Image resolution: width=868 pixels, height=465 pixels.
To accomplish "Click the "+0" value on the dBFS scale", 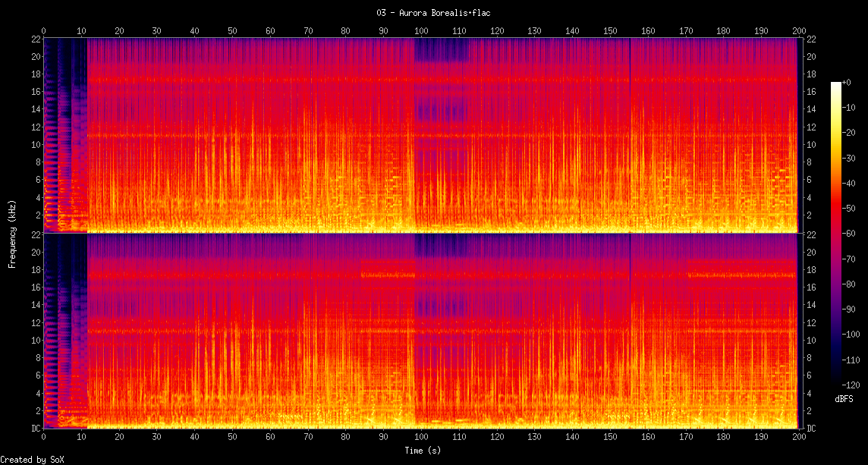I will point(848,83).
